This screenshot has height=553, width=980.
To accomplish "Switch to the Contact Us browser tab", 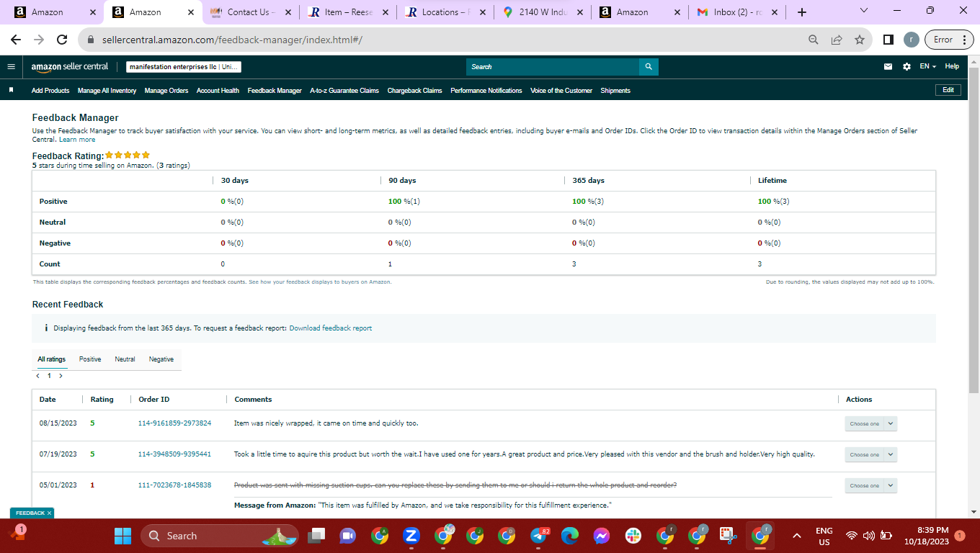I will 251,12.
